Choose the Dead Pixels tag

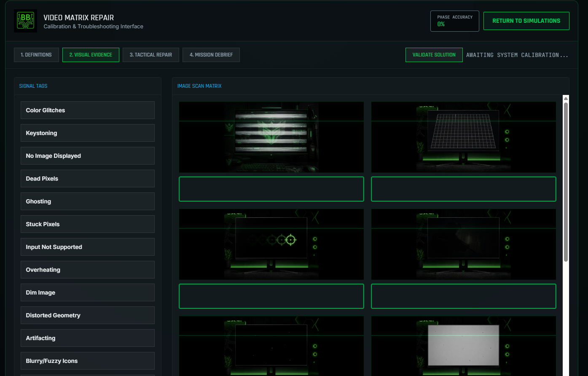coord(88,179)
